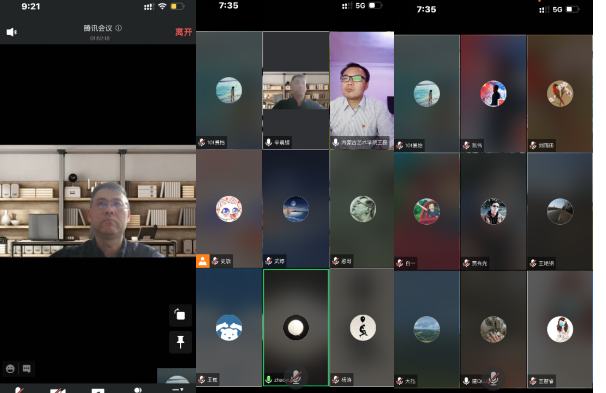Select the cartoon cat avatar tile
The width and height of the screenshot is (606, 393).
[x=229, y=209]
